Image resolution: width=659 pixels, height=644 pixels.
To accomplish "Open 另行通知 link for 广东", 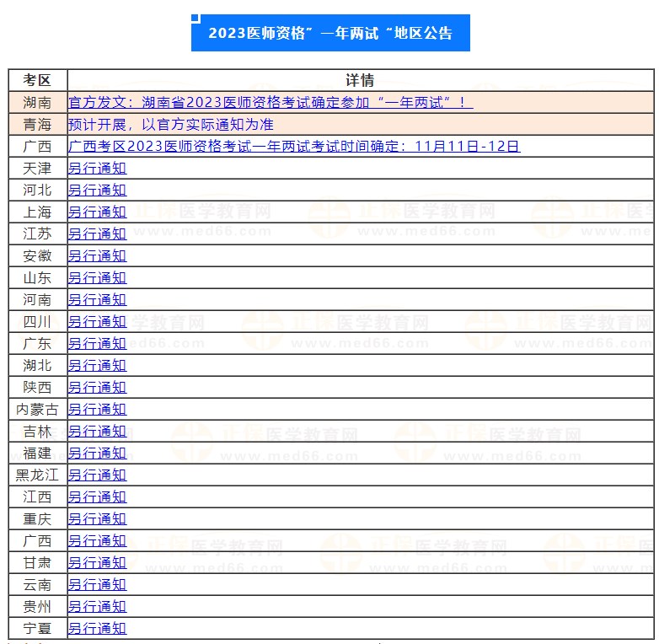I will (97, 344).
